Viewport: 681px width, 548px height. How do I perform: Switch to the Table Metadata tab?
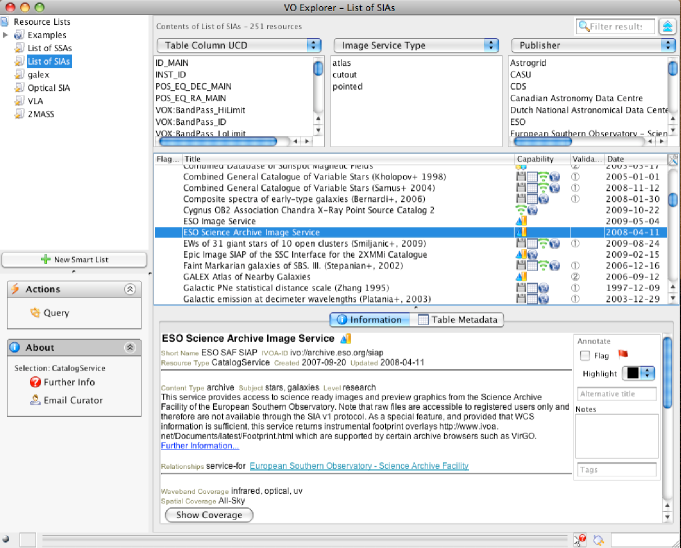(x=459, y=320)
